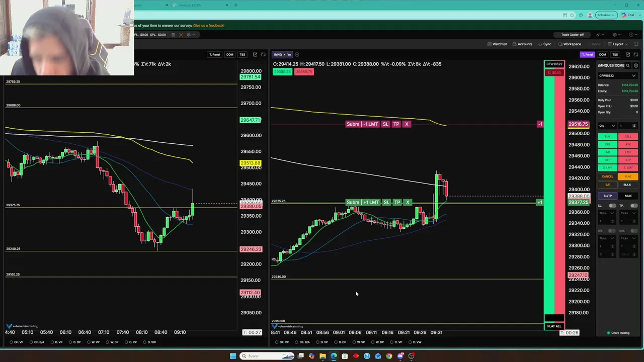
Task: Open File Explorer from the taskbar
Action: pos(323,356)
